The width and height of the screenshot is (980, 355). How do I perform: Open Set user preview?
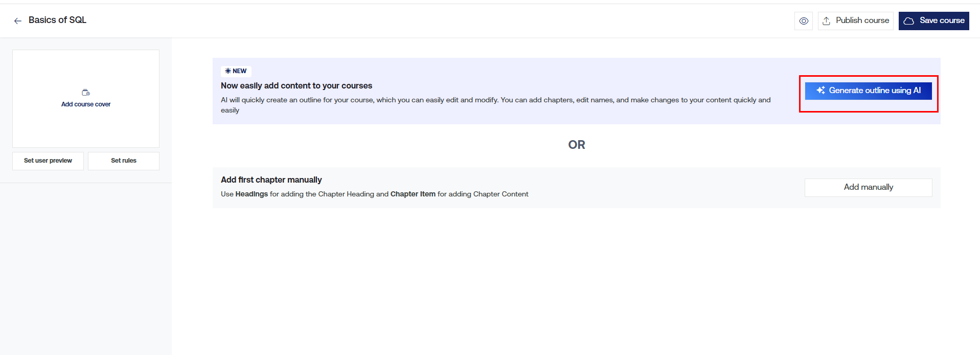(48, 161)
